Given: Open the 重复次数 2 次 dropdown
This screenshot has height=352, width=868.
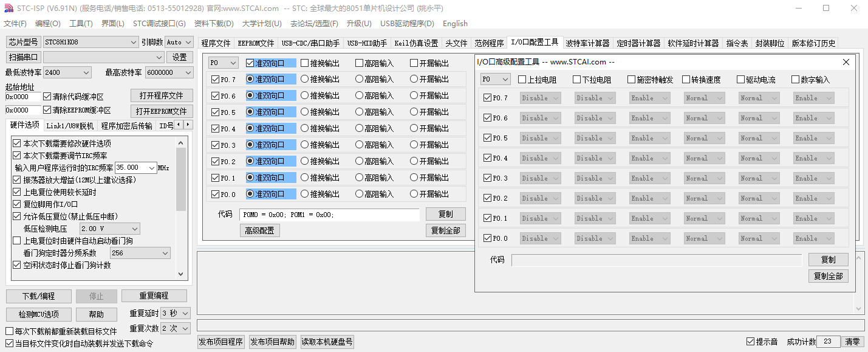Looking at the screenshot, I should click(x=176, y=328).
